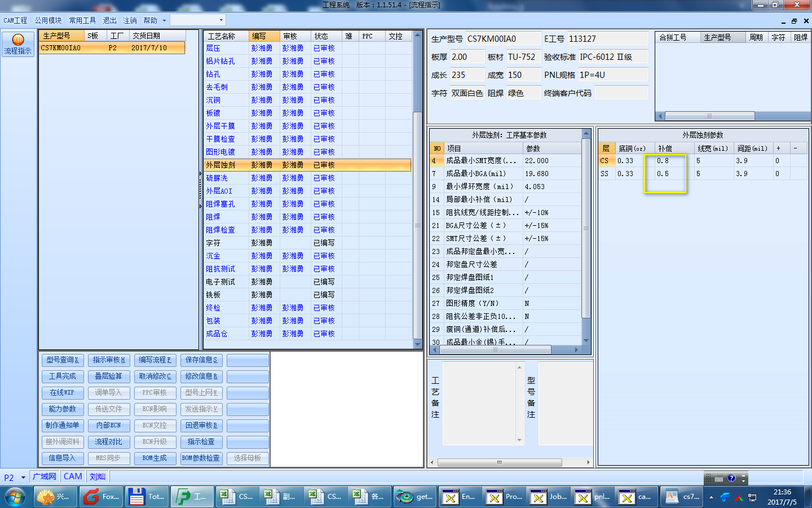The image size is (812, 508).
Task: Open the empty combo box in menu bar
Action: 198,20
